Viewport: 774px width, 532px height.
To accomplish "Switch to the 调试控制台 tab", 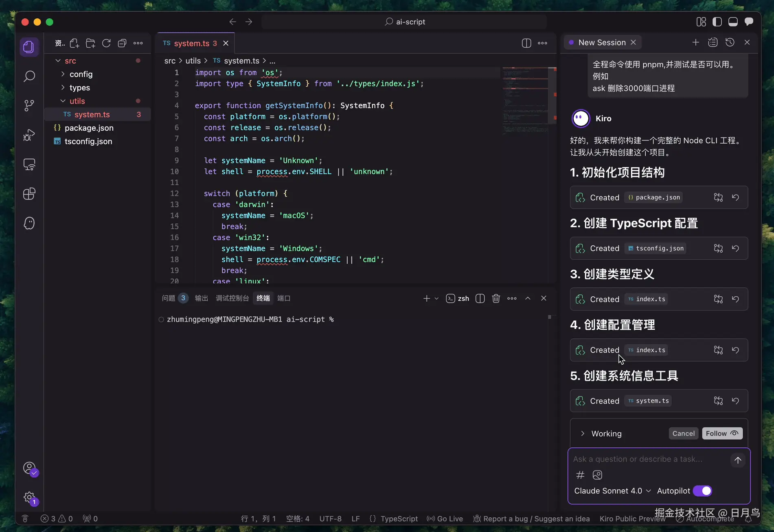I will pos(232,298).
